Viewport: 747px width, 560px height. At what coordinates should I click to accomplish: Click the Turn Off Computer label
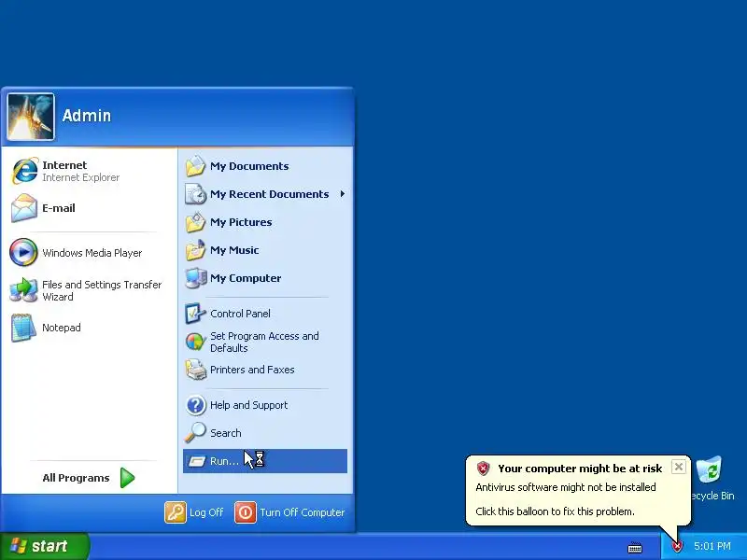point(302,512)
